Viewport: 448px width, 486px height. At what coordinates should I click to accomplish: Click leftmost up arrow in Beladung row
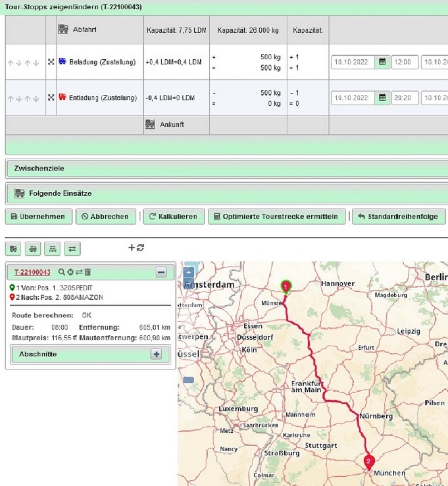(11, 63)
